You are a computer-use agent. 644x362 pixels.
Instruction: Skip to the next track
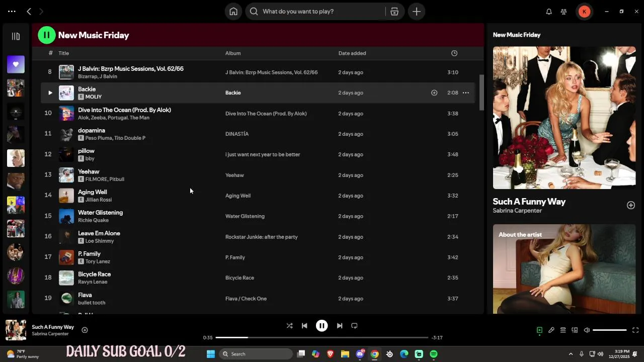coord(340,326)
